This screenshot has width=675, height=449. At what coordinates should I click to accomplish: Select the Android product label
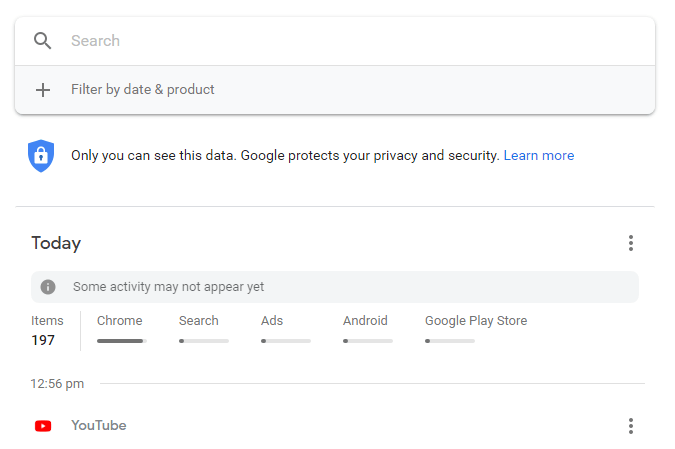(365, 321)
